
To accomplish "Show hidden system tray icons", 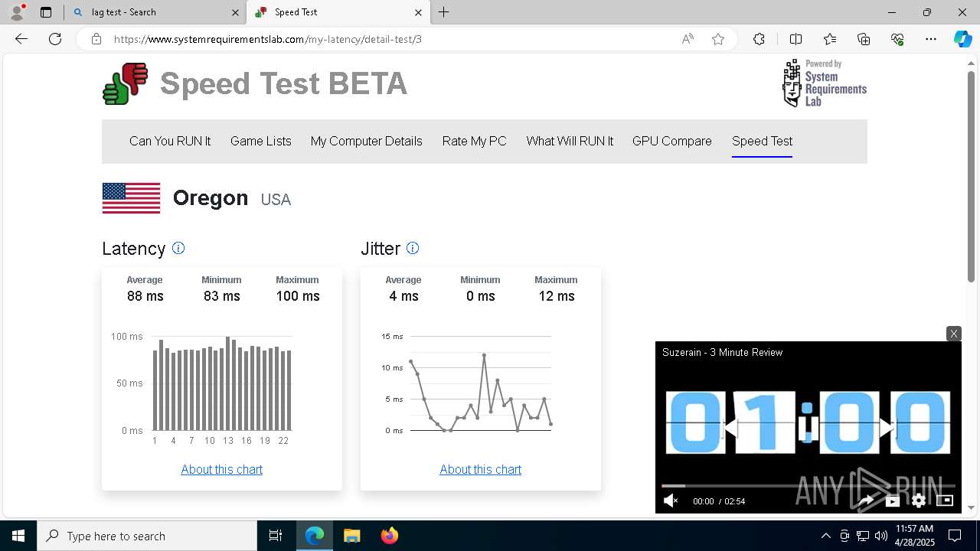I will coord(825,536).
